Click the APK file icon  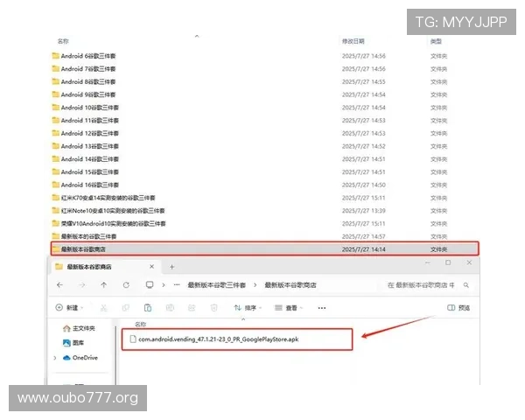[133, 339]
